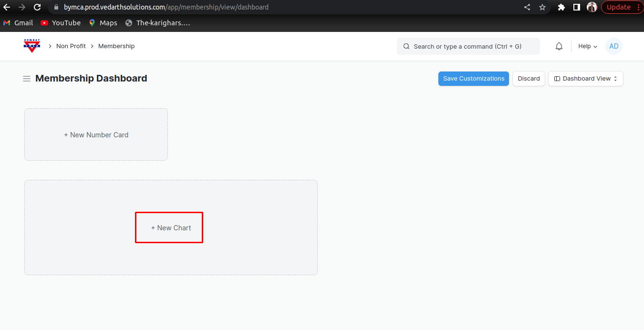The image size is (644, 330).
Task: Discard the dashboard changes
Action: click(x=529, y=79)
